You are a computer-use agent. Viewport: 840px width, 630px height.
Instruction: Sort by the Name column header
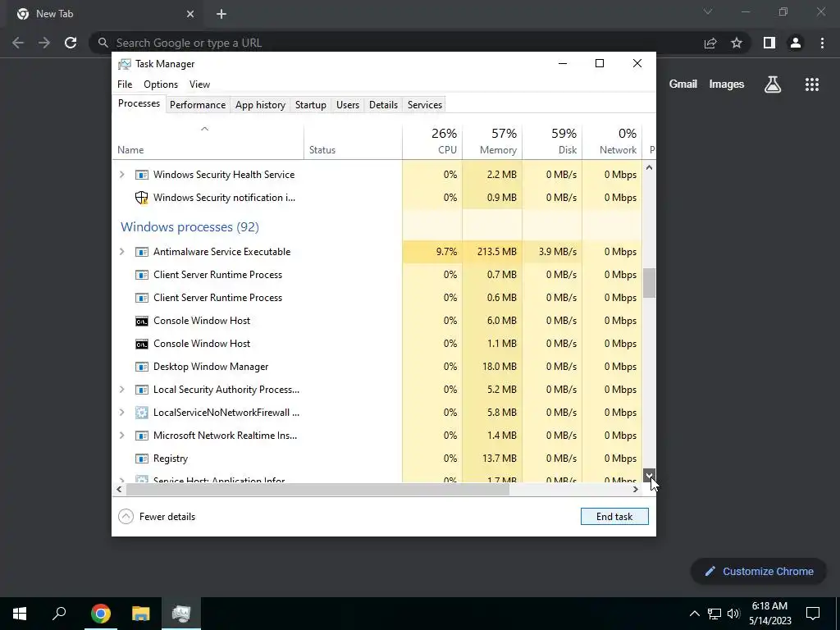(x=208, y=141)
